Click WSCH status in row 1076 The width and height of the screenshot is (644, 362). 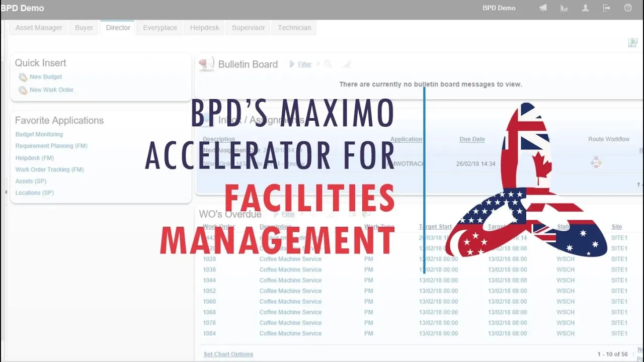coord(566,322)
